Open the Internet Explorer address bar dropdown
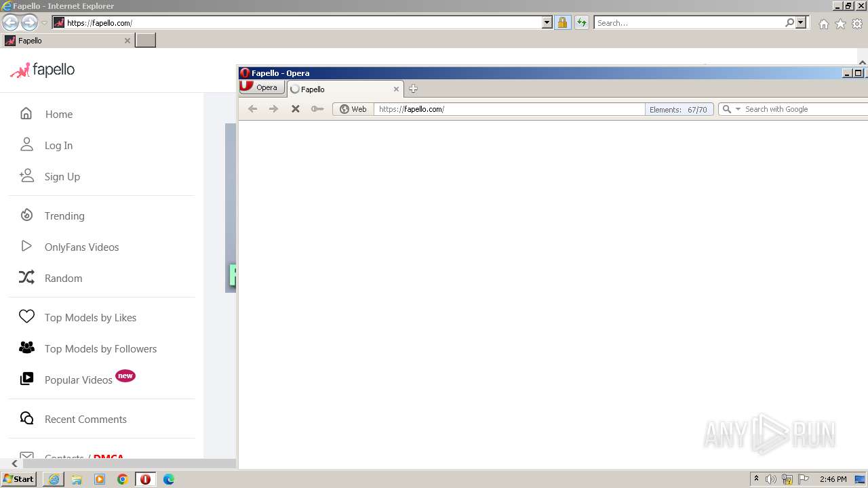 click(x=547, y=22)
